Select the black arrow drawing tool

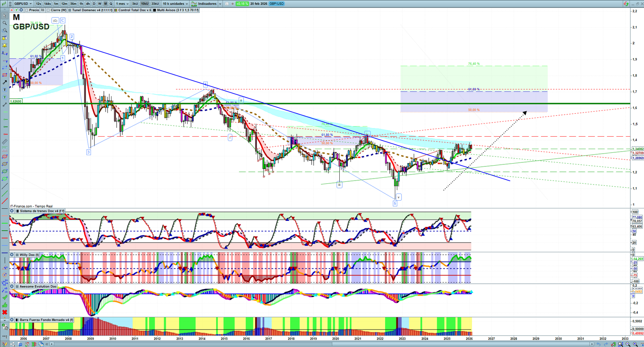pyautogui.click(x=5, y=82)
